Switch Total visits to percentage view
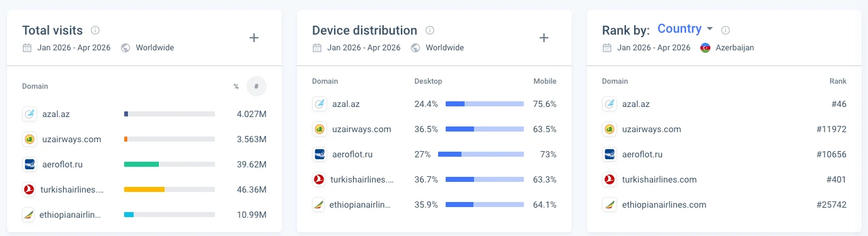Image resolution: width=868 pixels, height=236 pixels. point(236,86)
